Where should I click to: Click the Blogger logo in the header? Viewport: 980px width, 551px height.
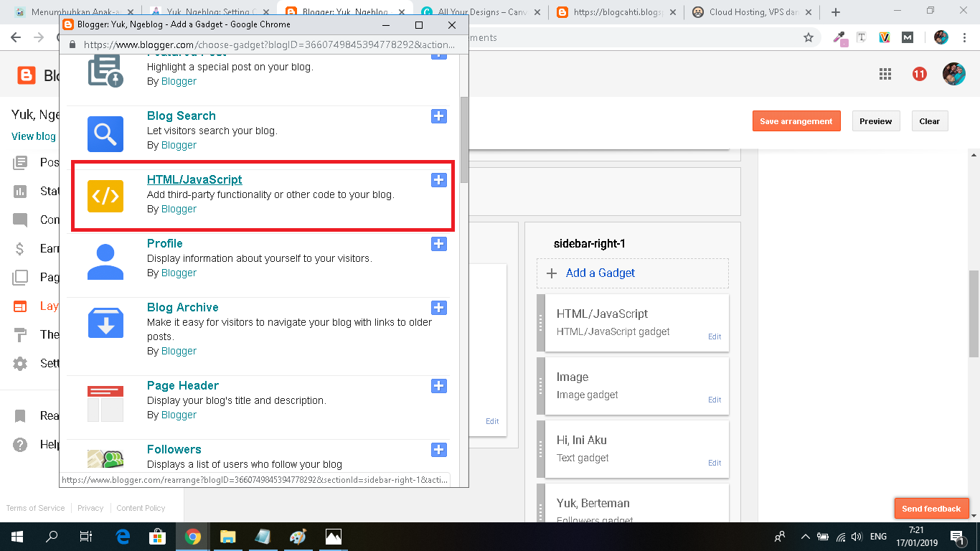pos(27,75)
